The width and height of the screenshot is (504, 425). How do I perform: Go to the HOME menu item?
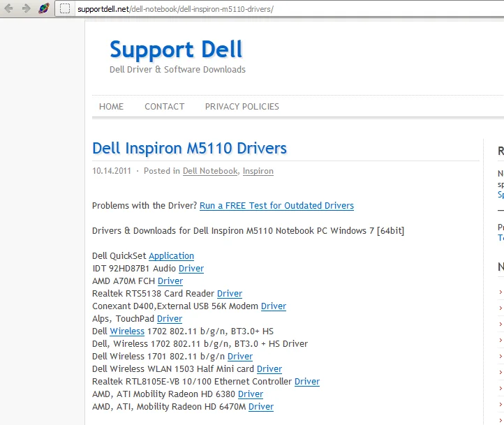coord(111,107)
